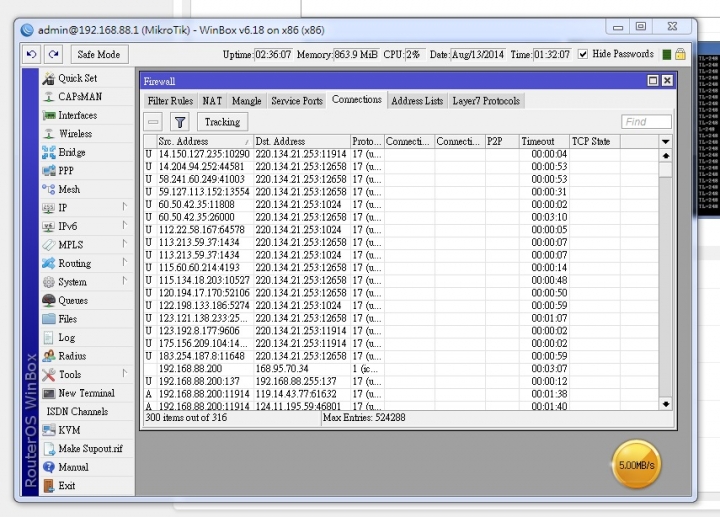
Task: Sort by TCP State column header
Action: tap(595, 141)
